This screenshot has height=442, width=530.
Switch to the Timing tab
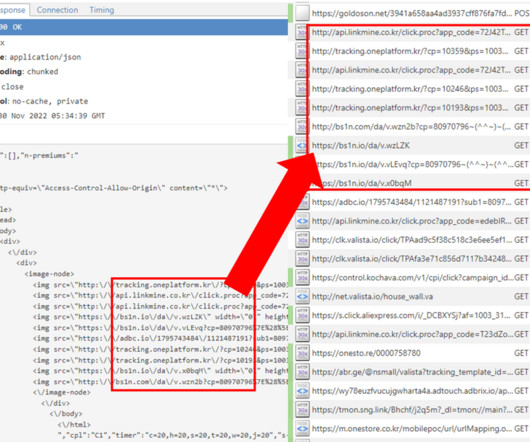pyautogui.click(x=101, y=10)
